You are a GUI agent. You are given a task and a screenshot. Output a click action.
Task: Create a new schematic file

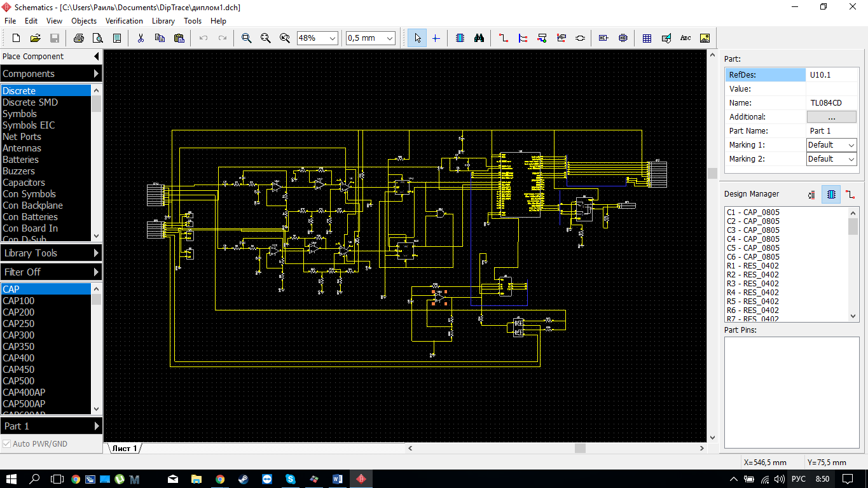pyautogui.click(x=17, y=38)
